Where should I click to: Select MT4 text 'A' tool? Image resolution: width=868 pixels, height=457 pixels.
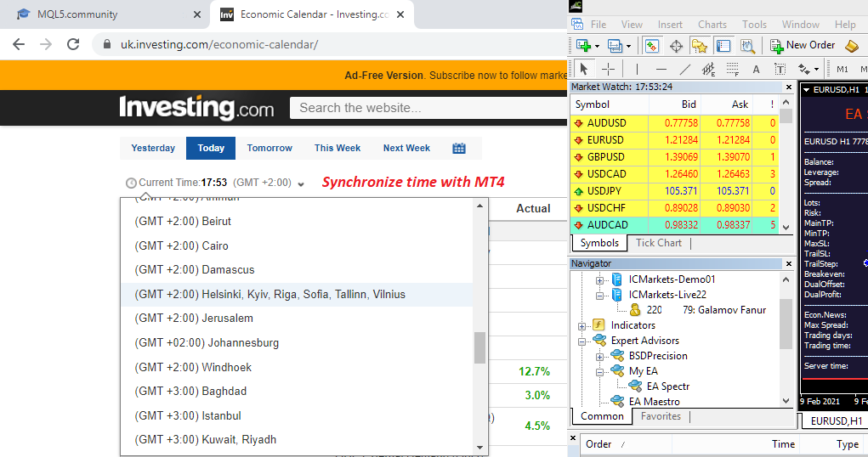pos(756,69)
